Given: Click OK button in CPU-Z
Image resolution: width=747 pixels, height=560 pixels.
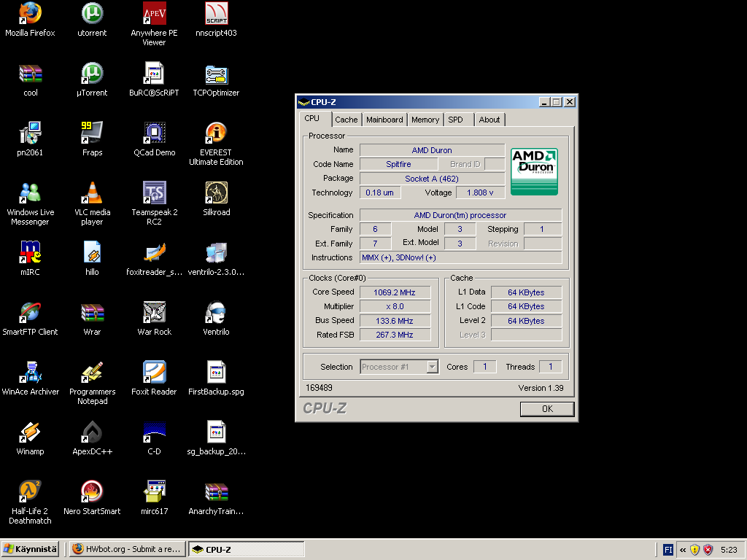Looking at the screenshot, I should point(547,408).
